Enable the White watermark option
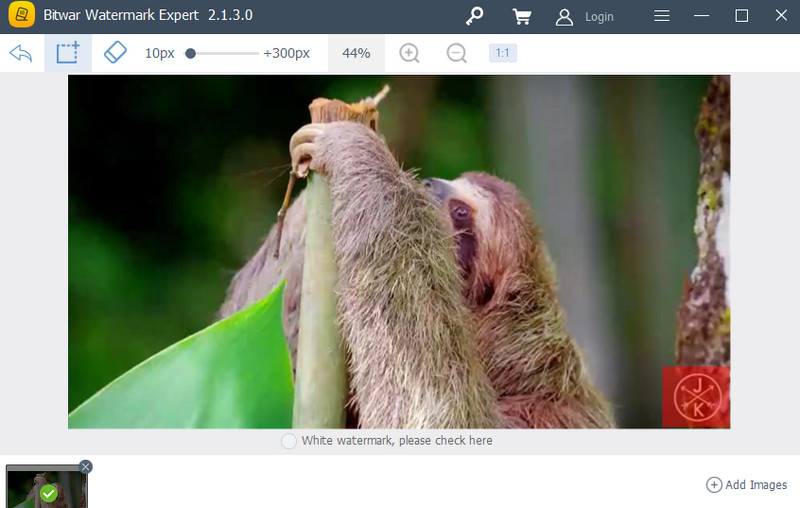 click(x=289, y=441)
